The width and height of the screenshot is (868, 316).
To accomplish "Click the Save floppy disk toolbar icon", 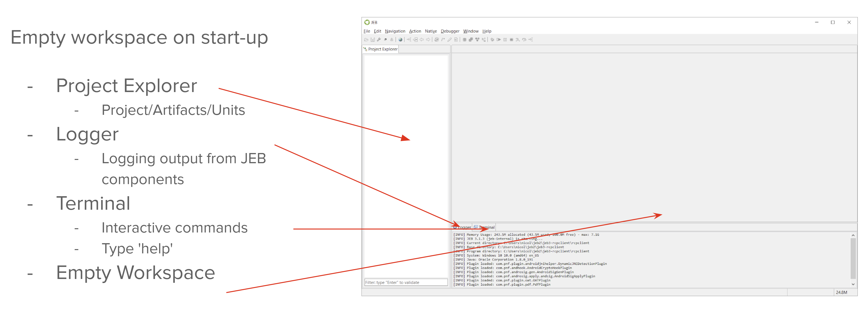I will click(373, 40).
